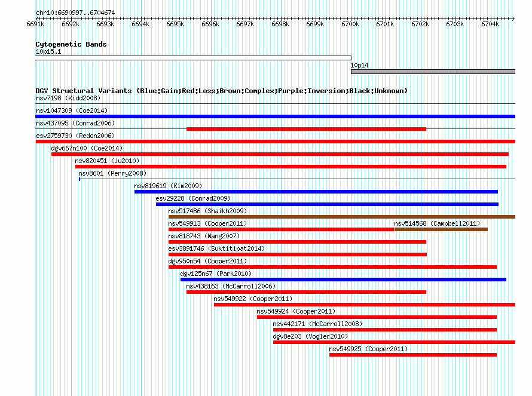Click the thick red nsv437095 loss bar
Image resolution: width=532 pixels, height=396 pixels.
tap(307, 129)
